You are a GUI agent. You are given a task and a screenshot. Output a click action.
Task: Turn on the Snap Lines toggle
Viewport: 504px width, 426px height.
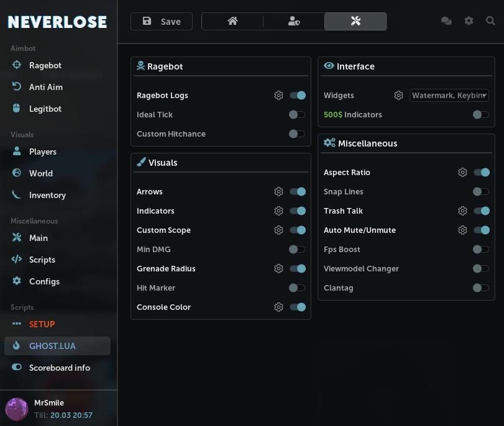480,191
